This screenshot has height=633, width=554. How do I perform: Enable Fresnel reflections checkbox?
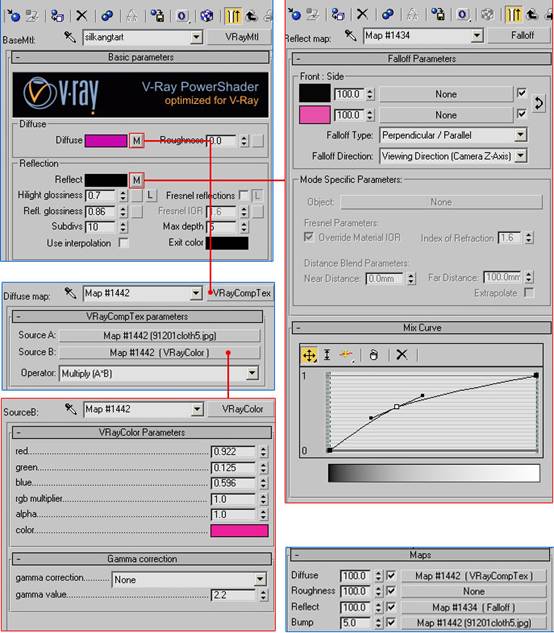click(243, 195)
